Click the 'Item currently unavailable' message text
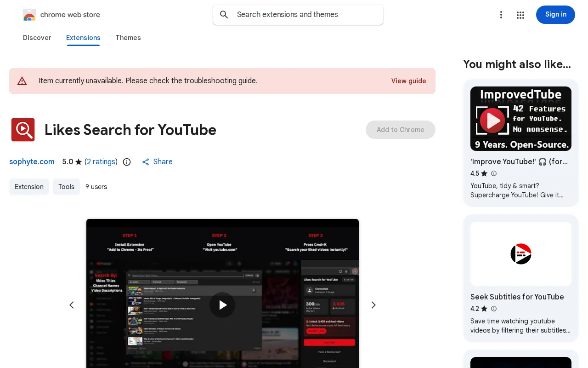 click(x=148, y=81)
